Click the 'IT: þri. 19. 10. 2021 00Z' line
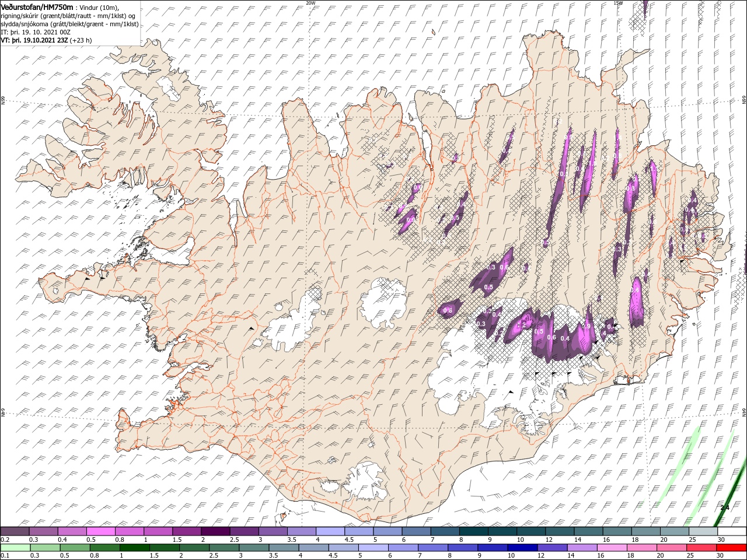747x560 pixels. (36, 32)
